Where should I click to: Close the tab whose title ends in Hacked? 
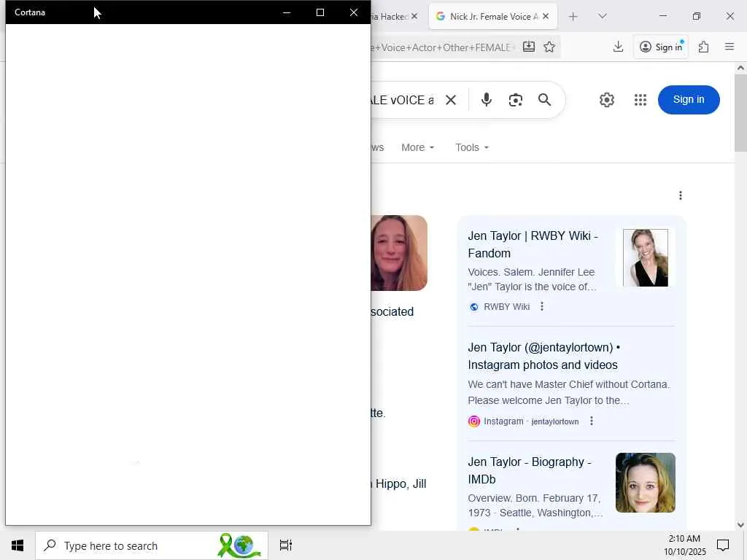(414, 16)
